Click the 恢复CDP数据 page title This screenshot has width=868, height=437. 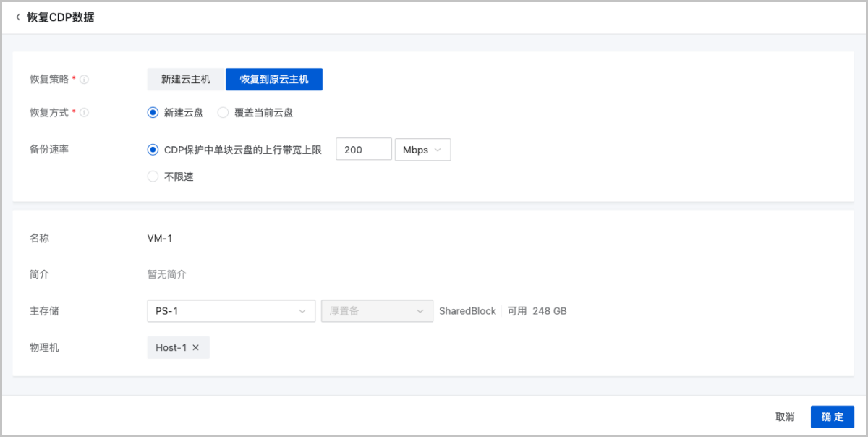[x=61, y=17]
